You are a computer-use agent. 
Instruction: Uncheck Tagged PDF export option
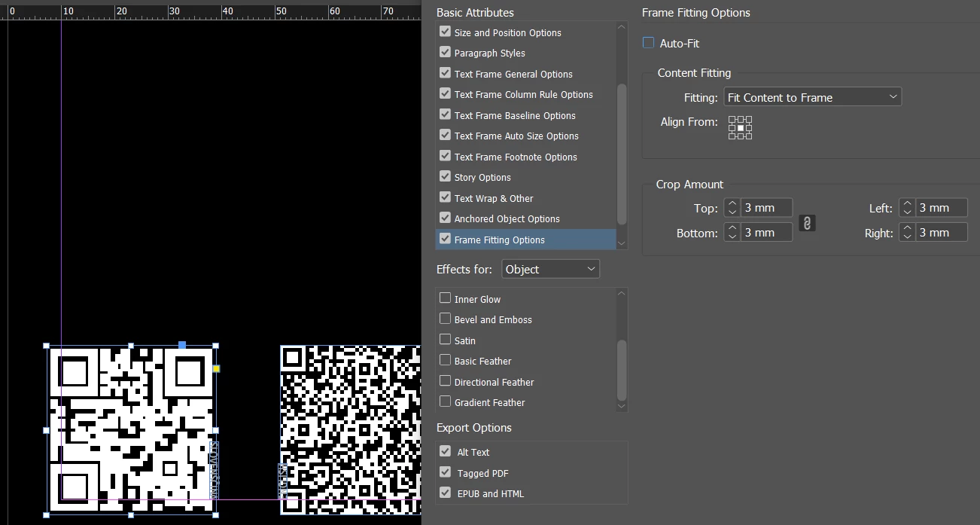pos(446,472)
